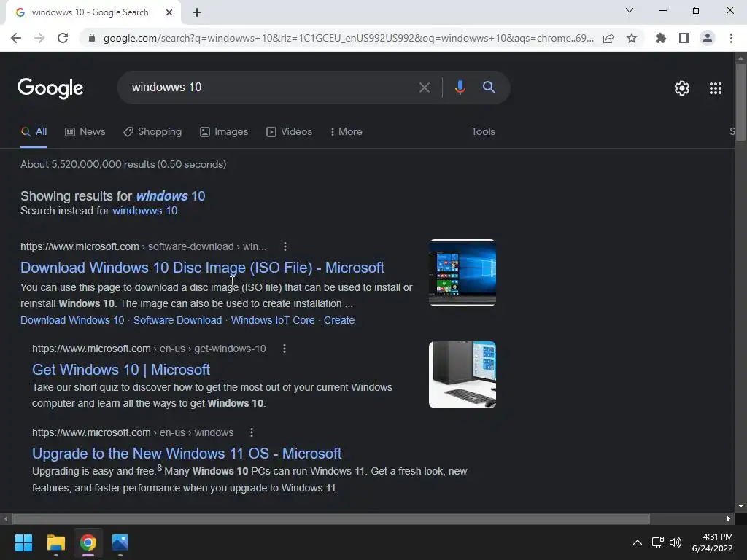The width and height of the screenshot is (747, 560).
Task: Open network status tray icon
Action: tap(658, 542)
